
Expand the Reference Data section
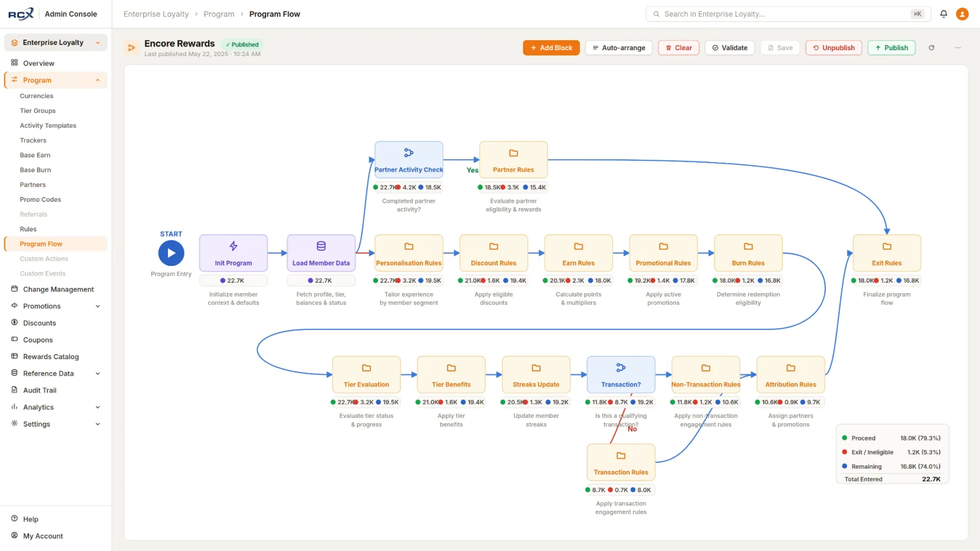97,374
